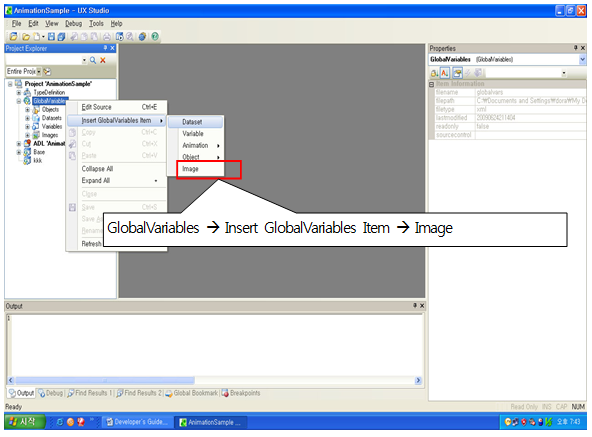
Task: Switch to the Find Results 1 tab
Action: 89,393
